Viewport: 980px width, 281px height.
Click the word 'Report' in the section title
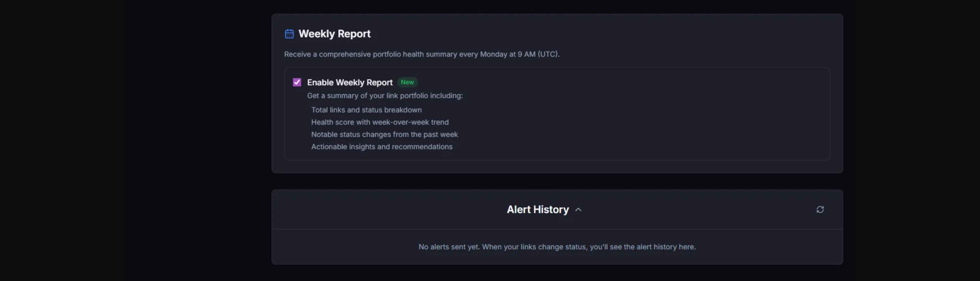click(354, 34)
